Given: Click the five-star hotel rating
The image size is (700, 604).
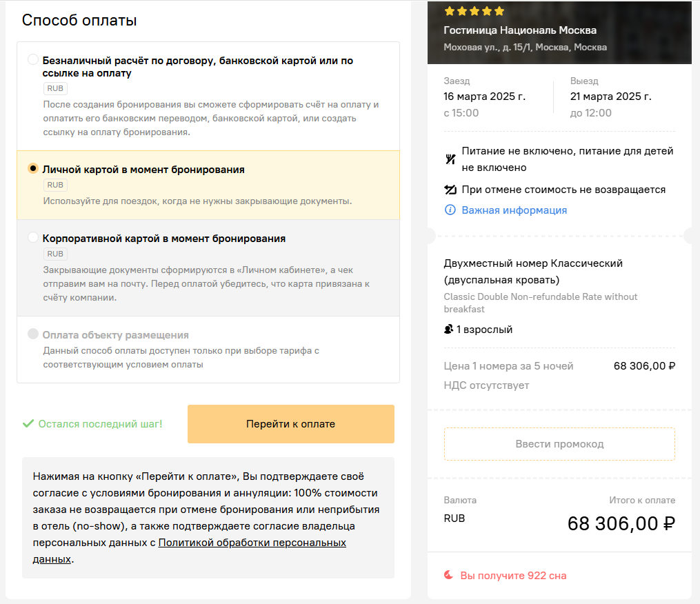Looking at the screenshot, I should pos(474,11).
